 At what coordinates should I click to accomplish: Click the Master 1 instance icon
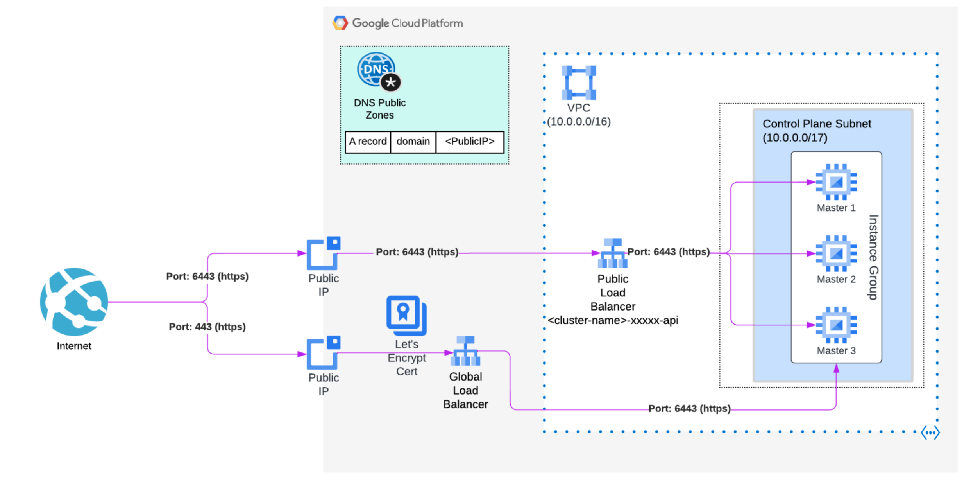(836, 182)
